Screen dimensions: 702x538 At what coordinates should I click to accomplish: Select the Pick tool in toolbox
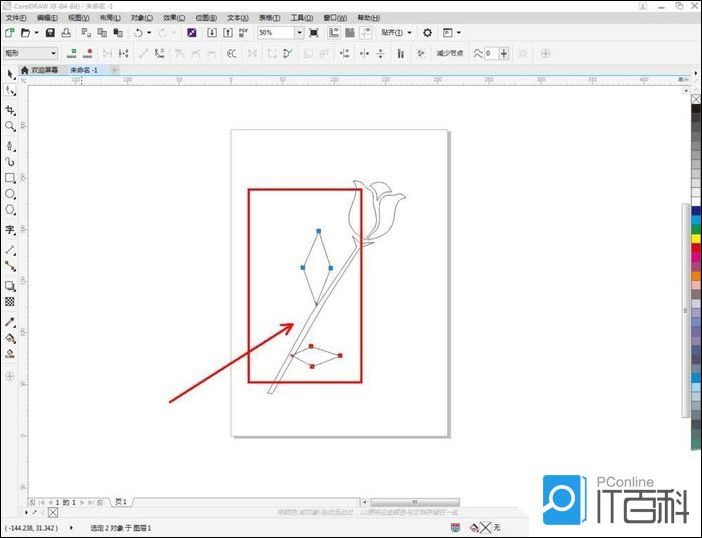point(10,73)
